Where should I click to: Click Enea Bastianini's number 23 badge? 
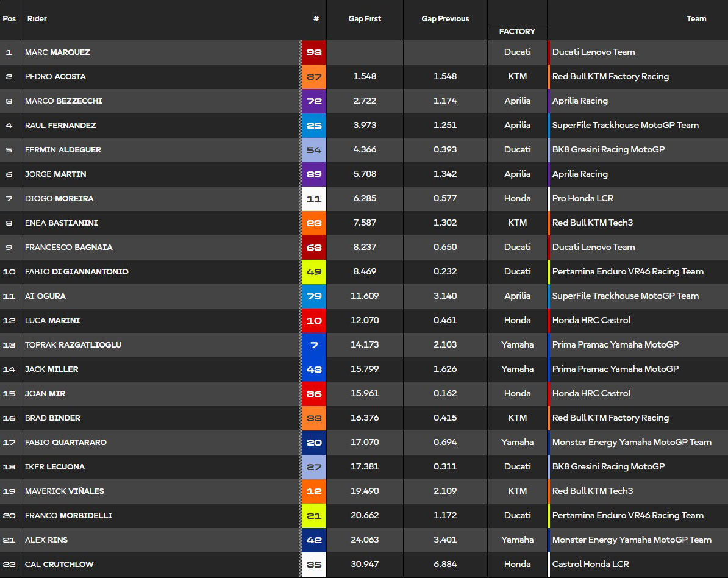tap(314, 223)
